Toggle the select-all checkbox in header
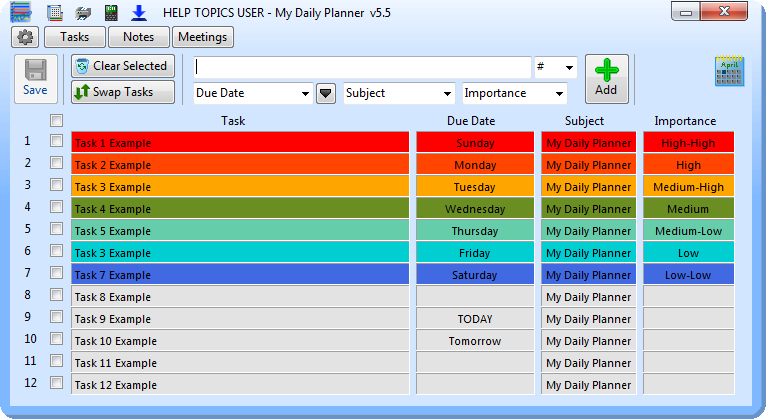766x419 pixels. 57,121
